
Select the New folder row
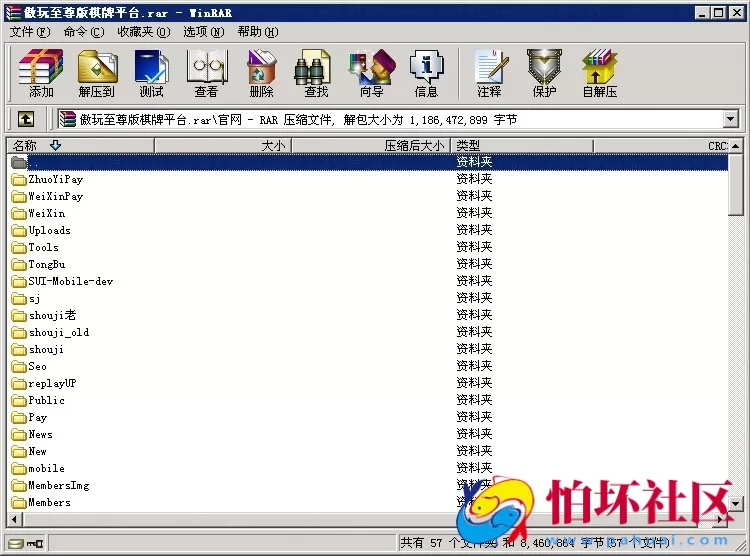368,452
